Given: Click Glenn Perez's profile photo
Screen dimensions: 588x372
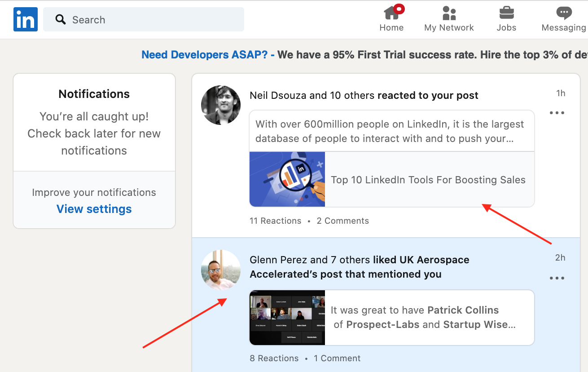Looking at the screenshot, I should [221, 270].
